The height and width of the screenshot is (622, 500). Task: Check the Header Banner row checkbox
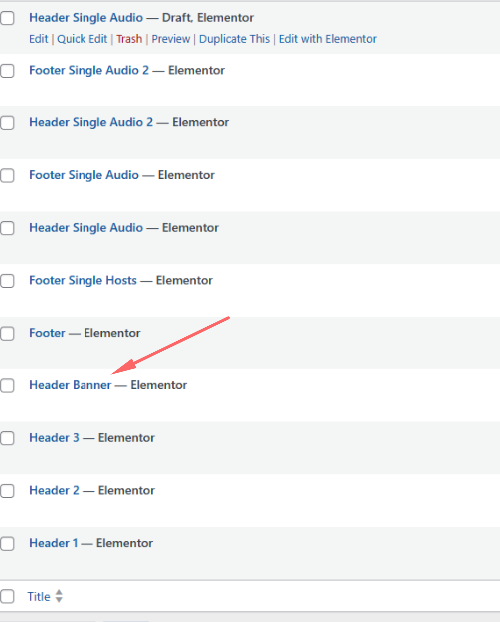(7, 385)
